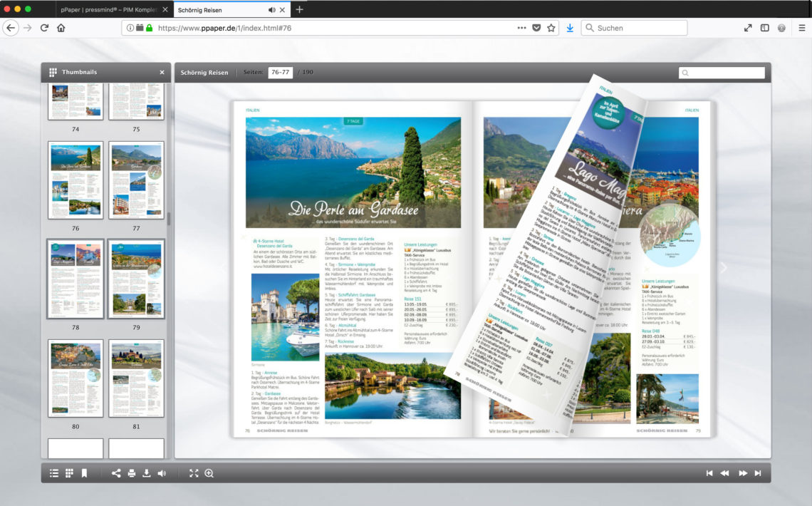Click the Suchen search box
The width and height of the screenshot is (812, 506).
point(635,28)
